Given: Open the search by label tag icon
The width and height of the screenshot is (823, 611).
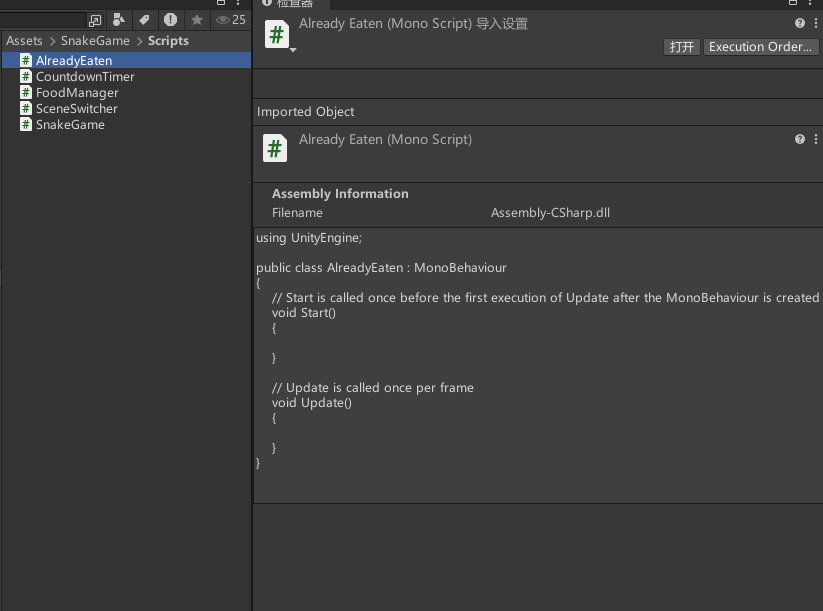Looking at the screenshot, I should (144, 20).
